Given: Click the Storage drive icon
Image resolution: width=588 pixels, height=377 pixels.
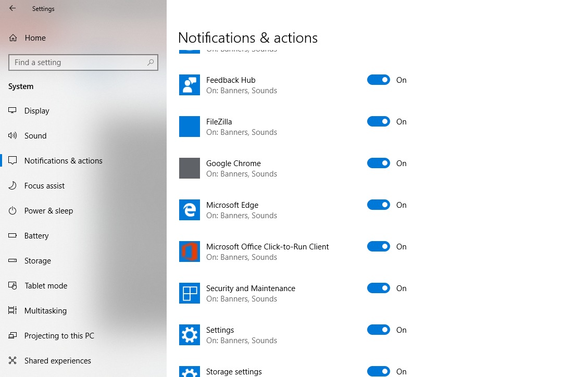Looking at the screenshot, I should point(12,260).
